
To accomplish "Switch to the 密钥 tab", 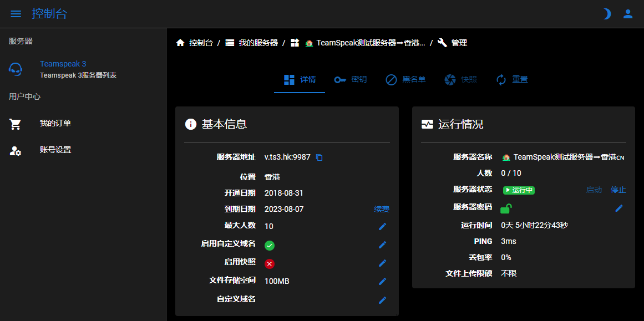I will (x=351, y=79).
